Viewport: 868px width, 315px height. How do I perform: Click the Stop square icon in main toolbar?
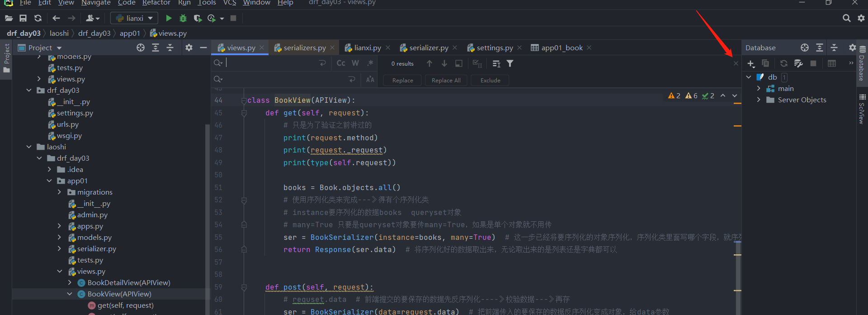coord(233,18)
